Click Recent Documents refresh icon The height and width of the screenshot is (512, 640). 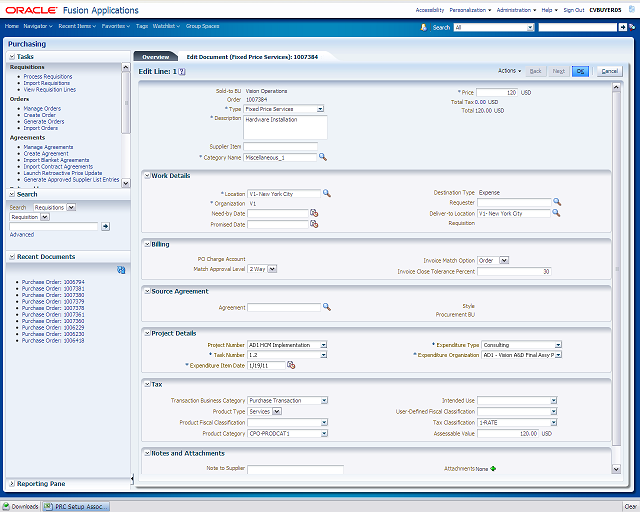[121, 270]
